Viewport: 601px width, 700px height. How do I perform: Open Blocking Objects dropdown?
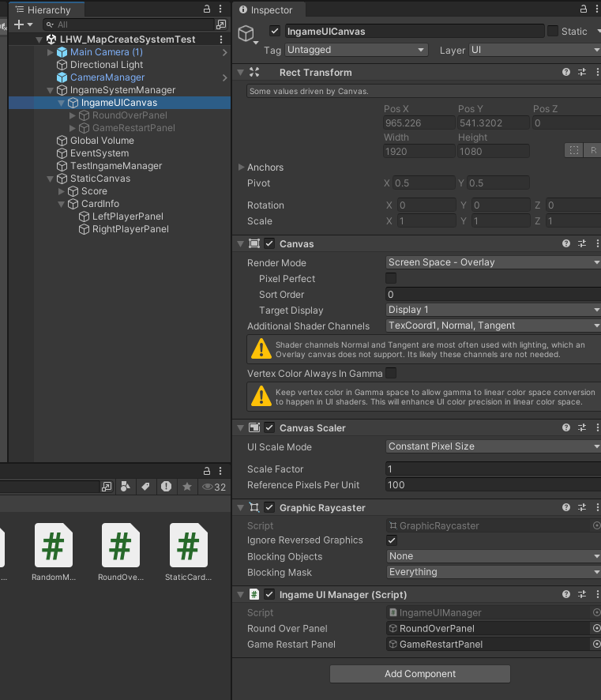(493, 556)
